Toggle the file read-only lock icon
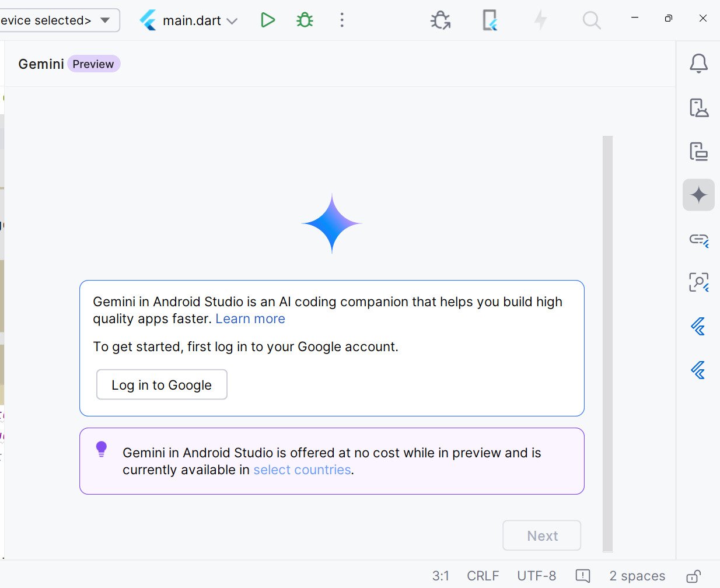This screenshot has width=720, height=588. coord(693,576)
